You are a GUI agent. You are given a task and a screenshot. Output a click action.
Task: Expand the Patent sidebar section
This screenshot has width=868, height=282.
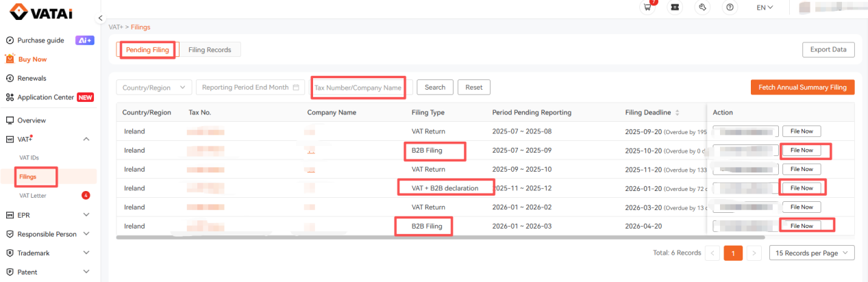coord(86,272)
